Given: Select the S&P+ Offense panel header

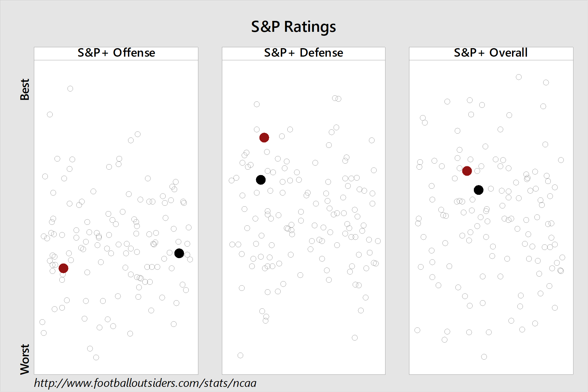Looking at the screenshot, I should (116, 53).
